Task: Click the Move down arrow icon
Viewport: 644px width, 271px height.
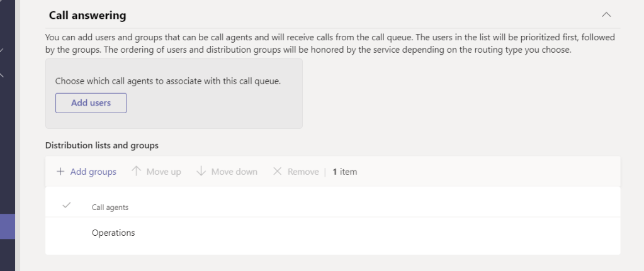Action: point(201,172)
